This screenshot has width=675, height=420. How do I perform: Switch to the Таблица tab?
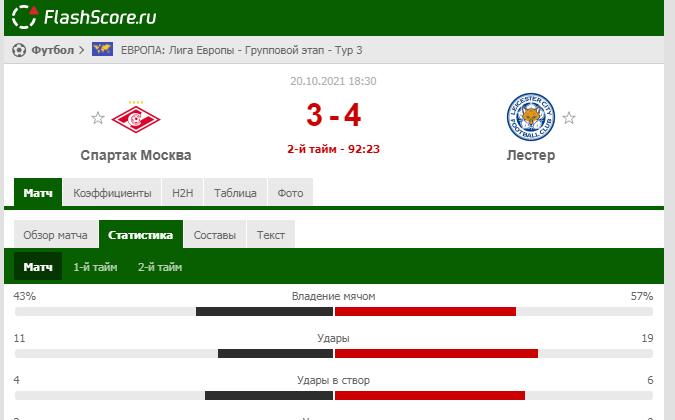click(x=235, y=192)
